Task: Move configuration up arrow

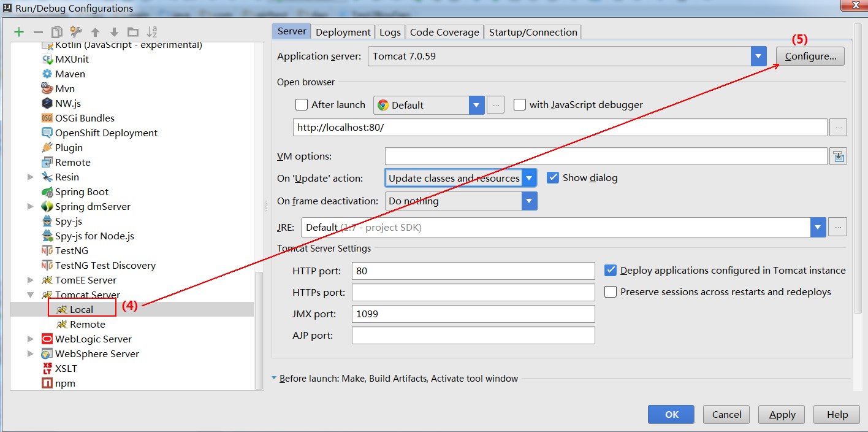Action: pos(95,32)
